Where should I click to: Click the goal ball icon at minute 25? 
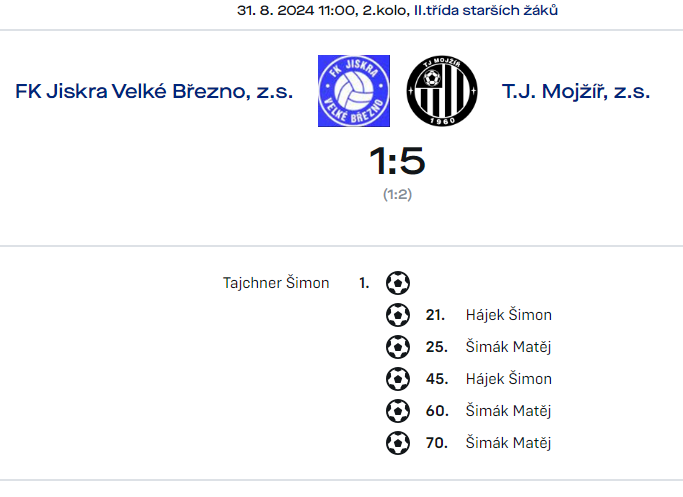tap(398, 347)
